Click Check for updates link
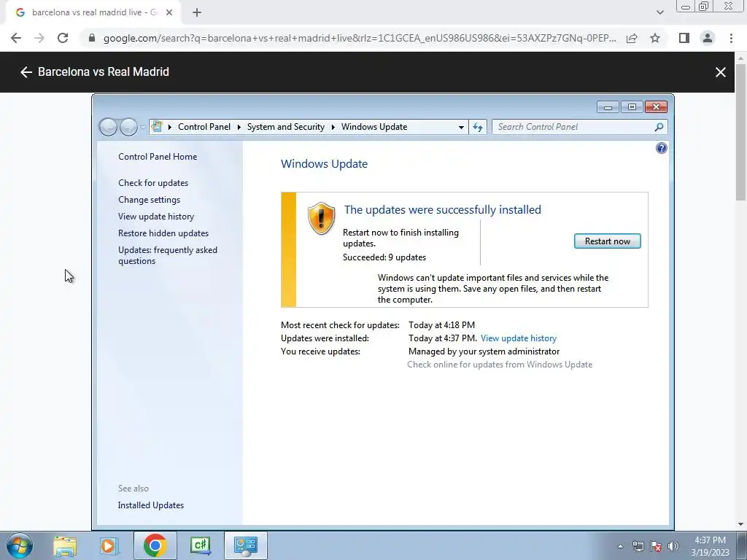The image size is (747, 560). tap(153, 183)
